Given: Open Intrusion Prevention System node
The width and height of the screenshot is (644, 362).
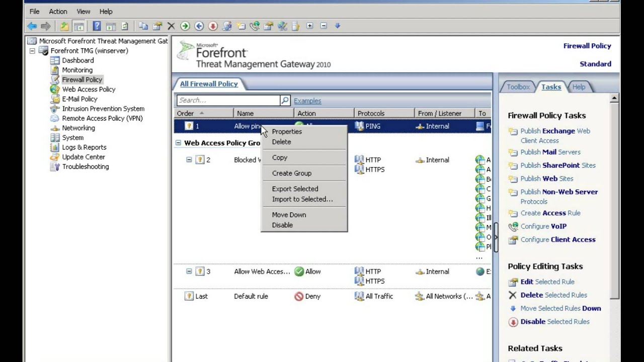Looking at the screenshot, I should [103, 109].
